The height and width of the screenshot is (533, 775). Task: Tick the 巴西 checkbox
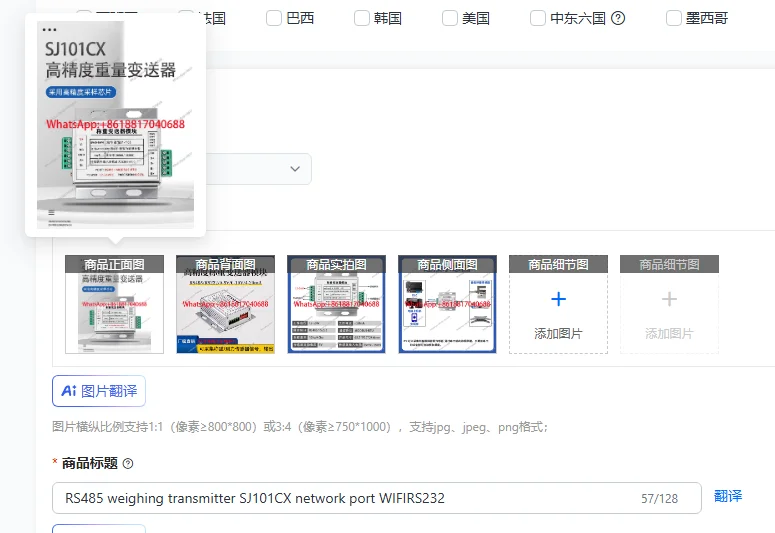274,18
